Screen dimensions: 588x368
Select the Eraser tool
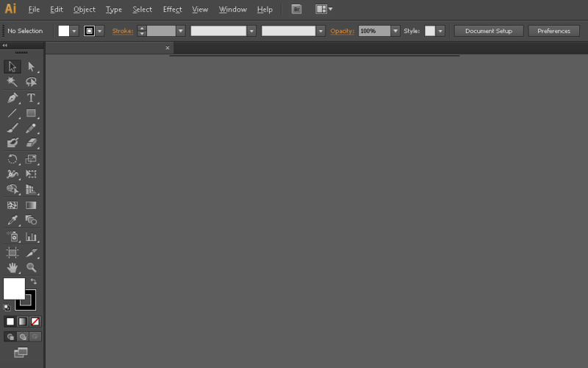click(31, 143)
